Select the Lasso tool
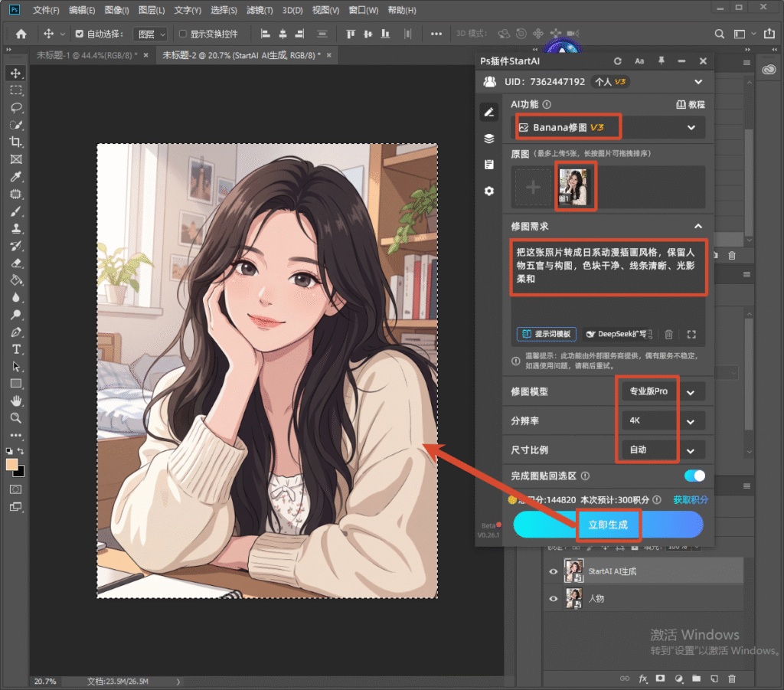This screenshot has height=690, width=784. point(16,107)
